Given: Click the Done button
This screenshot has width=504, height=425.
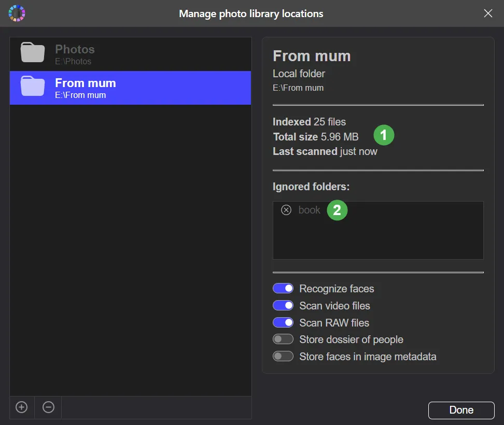Looking at the screenshot, I should coord(461,410).
